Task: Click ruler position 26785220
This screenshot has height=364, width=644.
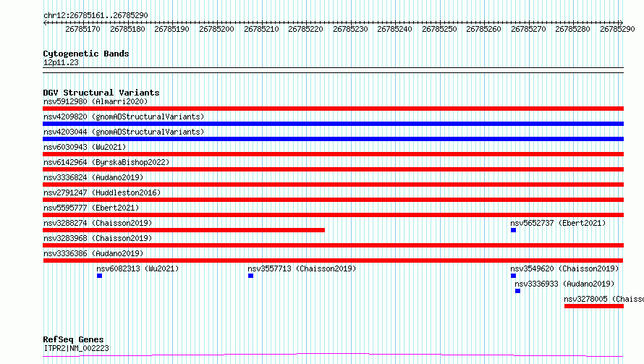Action: point(305,29)
